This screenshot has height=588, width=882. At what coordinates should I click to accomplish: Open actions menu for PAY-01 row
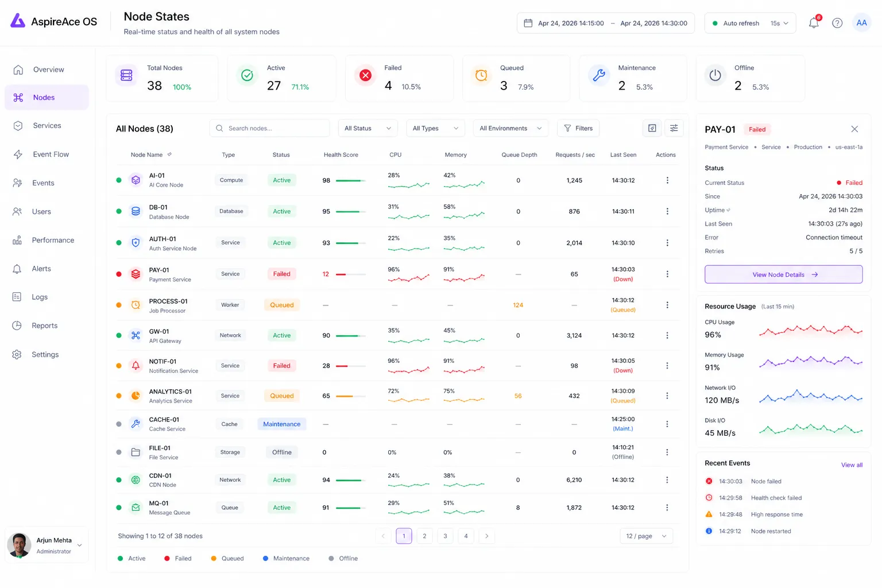667,274
